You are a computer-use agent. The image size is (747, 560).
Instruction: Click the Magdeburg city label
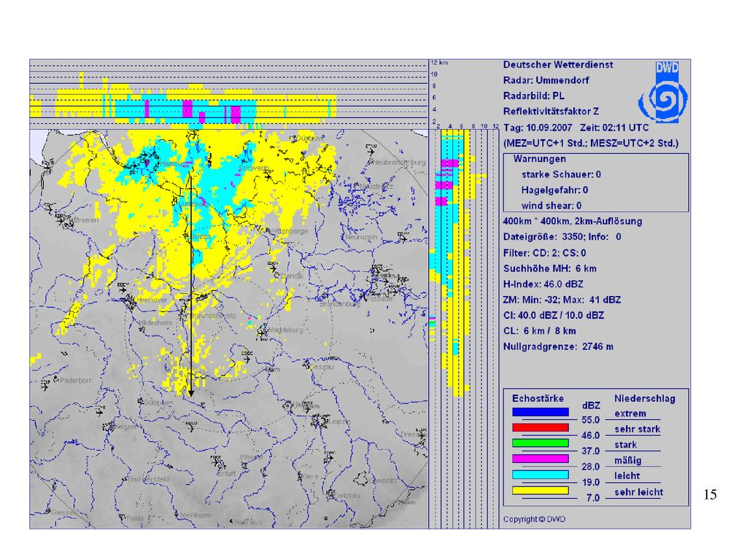tap(286, 330)
